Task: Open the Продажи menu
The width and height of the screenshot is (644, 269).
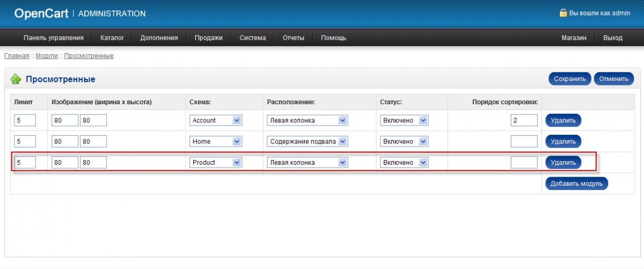Action: [x=208, y=38]
